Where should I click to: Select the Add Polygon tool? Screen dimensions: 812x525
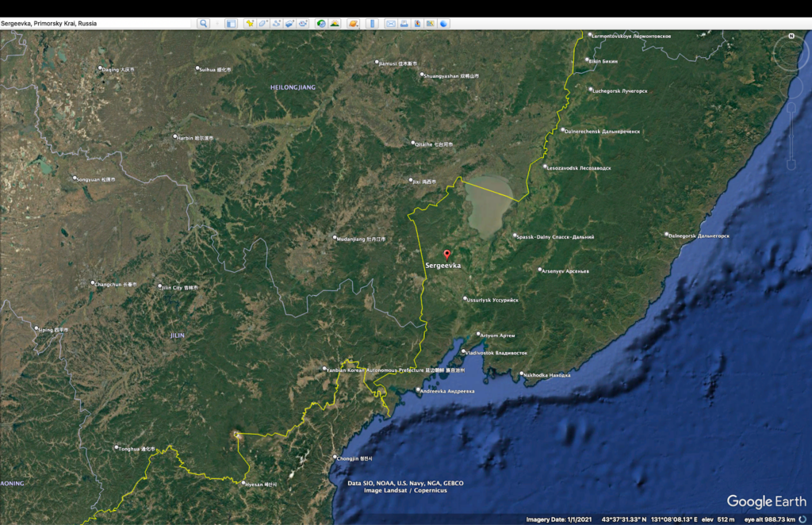(x=263, y=24)
